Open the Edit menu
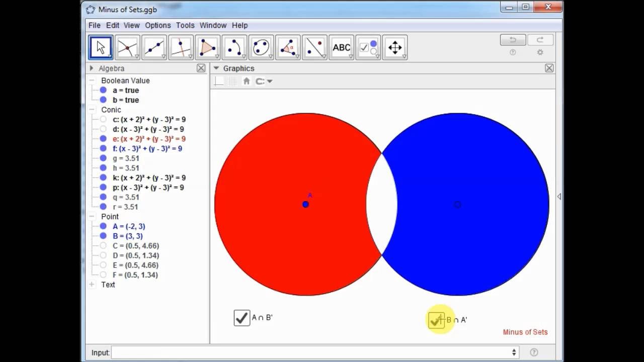 pyautogui.click(x=113, y=25)
